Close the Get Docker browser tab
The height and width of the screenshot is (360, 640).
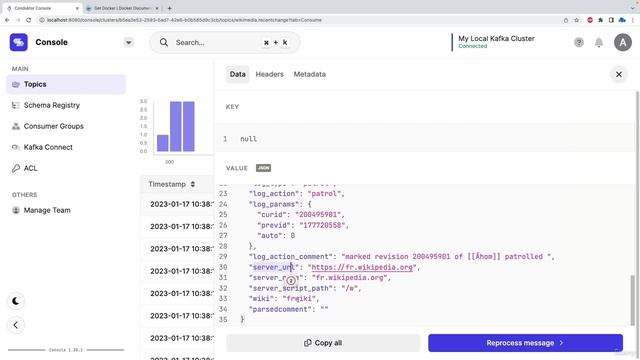[157, 8]
